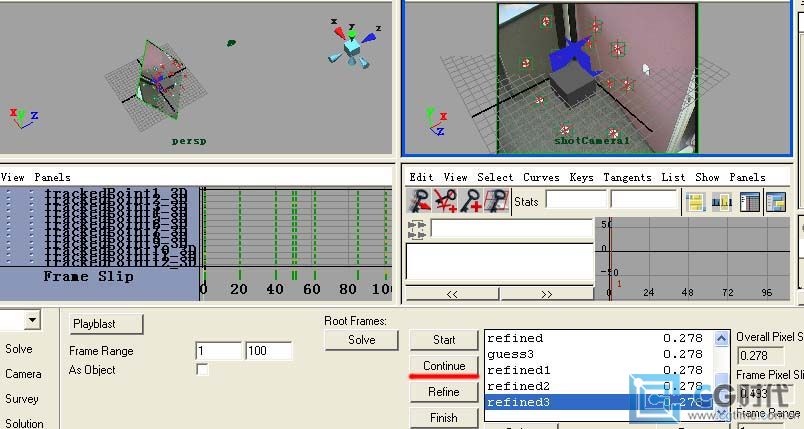Click the blue bars frame-range toolbar icon
Image resolution: width=804 pixels, height=429 pixels.
click(722, 201)
